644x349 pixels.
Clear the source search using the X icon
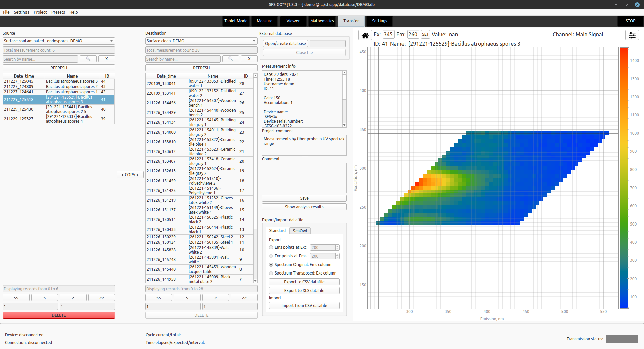pyautogui.click(x=106, y=59)
